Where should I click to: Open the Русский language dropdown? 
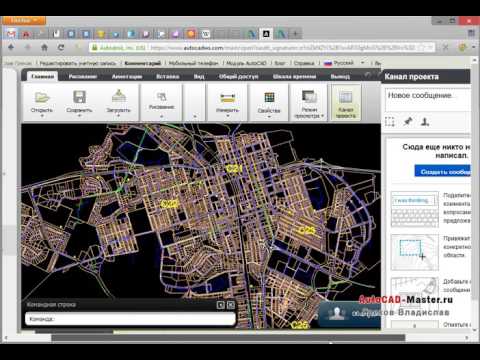coord(362,63)
